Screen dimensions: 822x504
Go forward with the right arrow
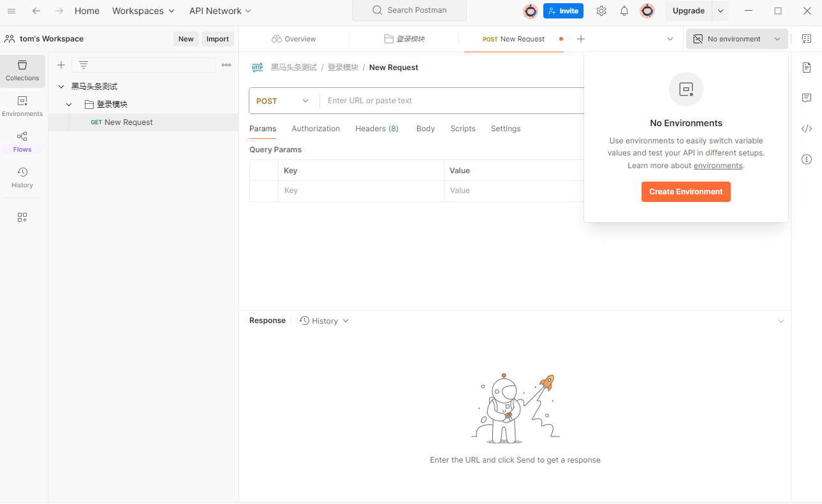(x=59, y=11)
